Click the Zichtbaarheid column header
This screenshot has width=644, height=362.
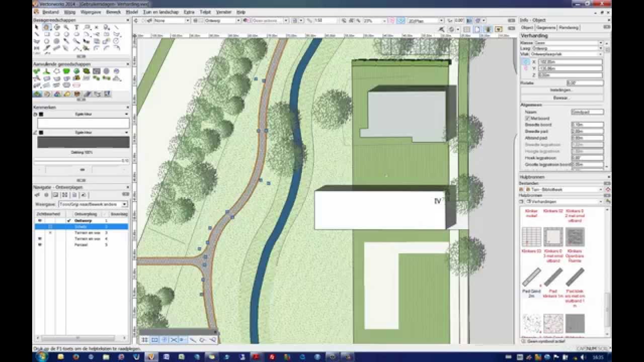(x=49, y=214)
